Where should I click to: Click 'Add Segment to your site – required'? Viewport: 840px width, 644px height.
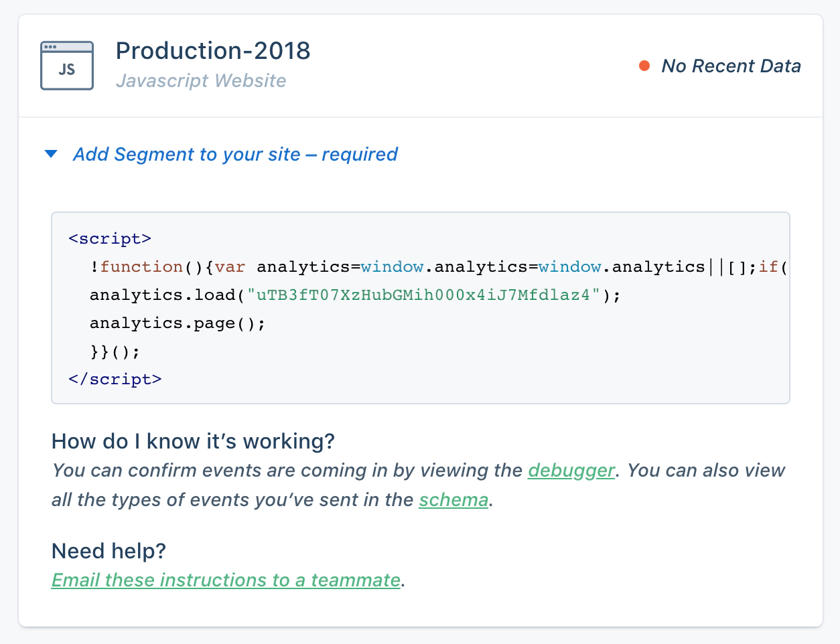pyautogui.click(x=235, y=155)
